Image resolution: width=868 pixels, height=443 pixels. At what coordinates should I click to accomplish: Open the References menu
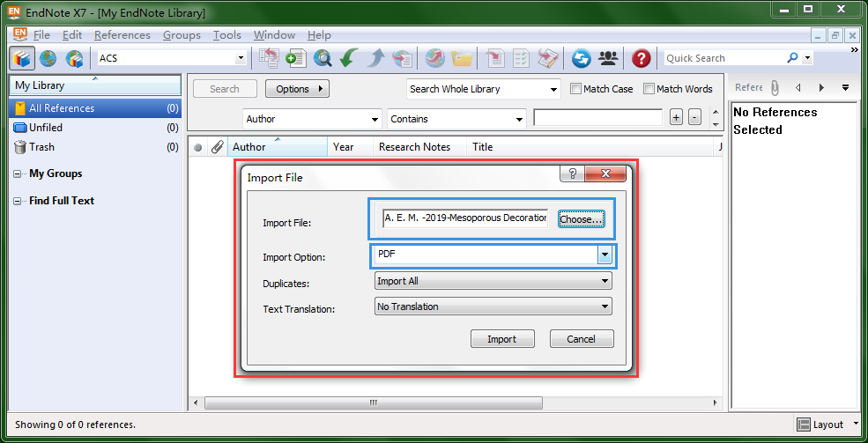click(x=122, y=35)
